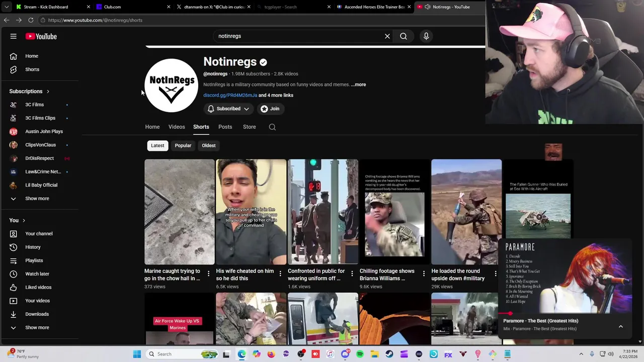The height and width of the screenshot is (362, 644).
Task: Start voice search with the microphone
Action: (426, 36)
